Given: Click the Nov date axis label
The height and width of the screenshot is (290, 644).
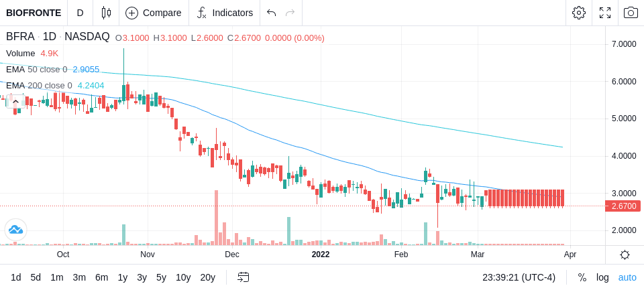Looking at the screenshot, I should [x=148, y=255].
